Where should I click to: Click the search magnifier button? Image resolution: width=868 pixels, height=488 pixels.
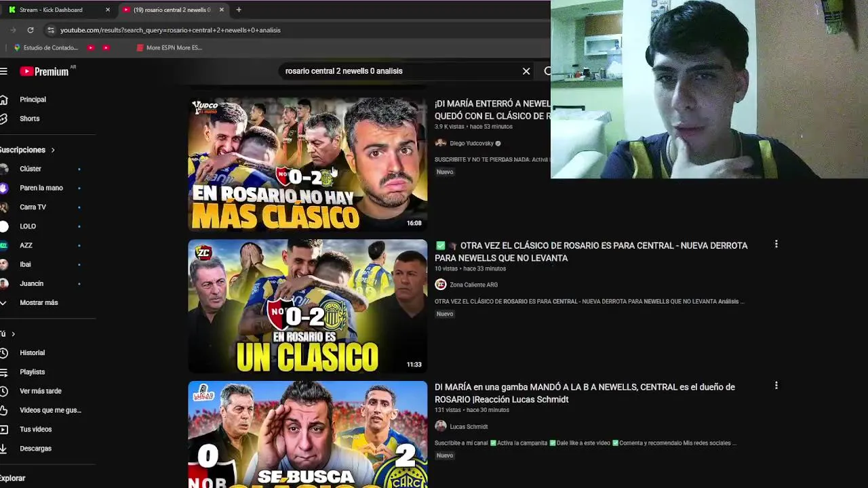[547, 71]
